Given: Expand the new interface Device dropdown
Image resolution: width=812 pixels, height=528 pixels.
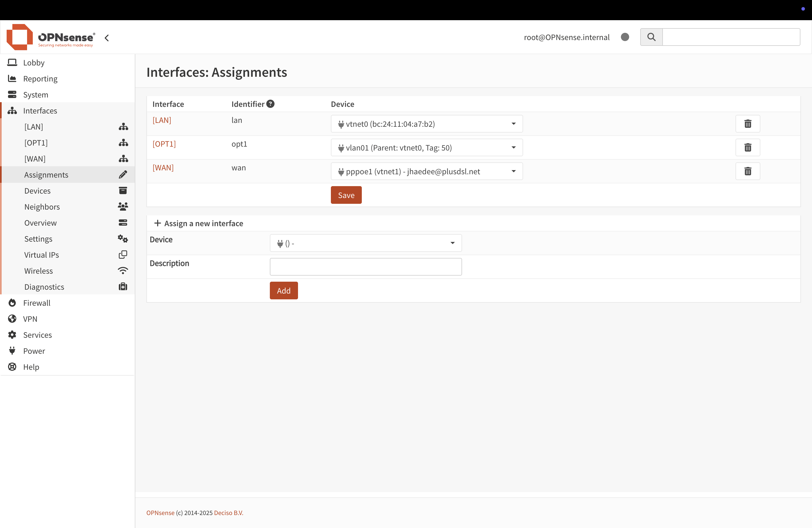Looking at the screenshot, I should 365,243.
